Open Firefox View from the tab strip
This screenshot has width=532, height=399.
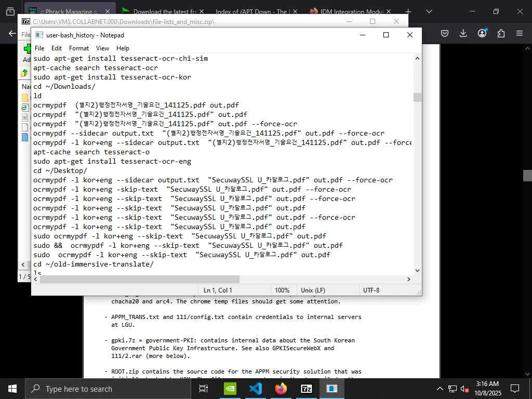(10, 11)
